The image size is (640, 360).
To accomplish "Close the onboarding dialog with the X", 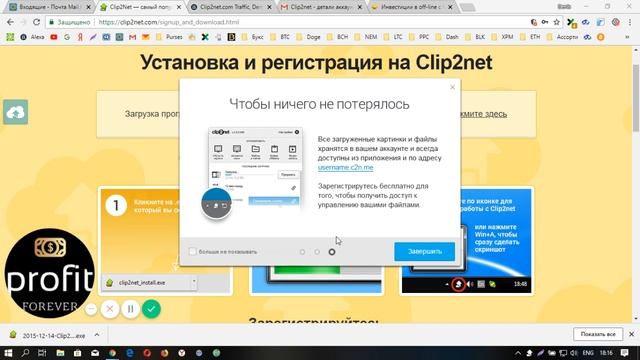I will 452,87.
